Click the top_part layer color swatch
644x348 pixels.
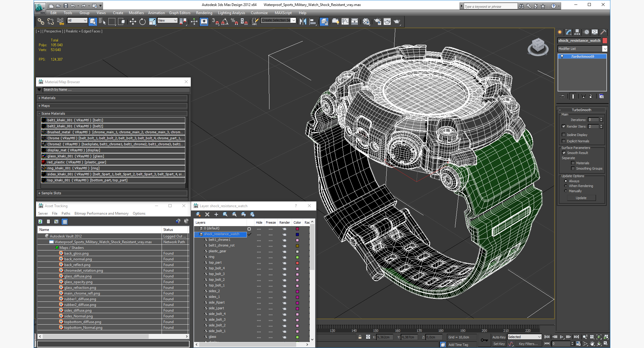coord(297,263)
